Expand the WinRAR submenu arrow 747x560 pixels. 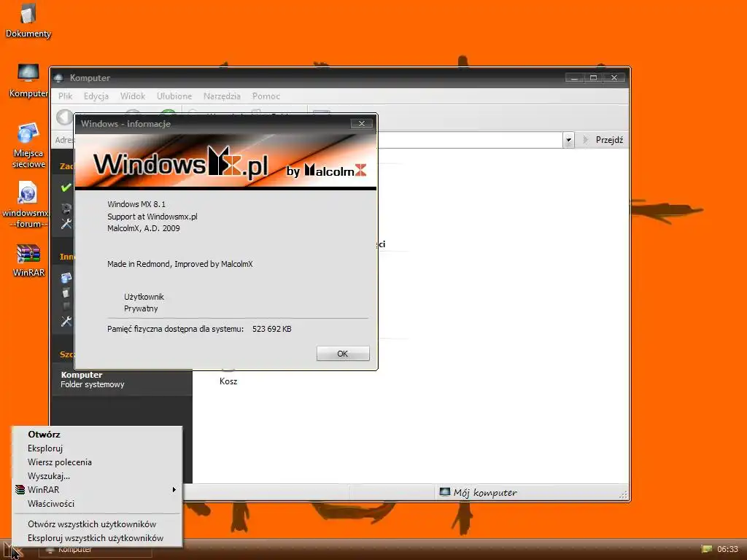pyautogui.click(x=174, y=489)
